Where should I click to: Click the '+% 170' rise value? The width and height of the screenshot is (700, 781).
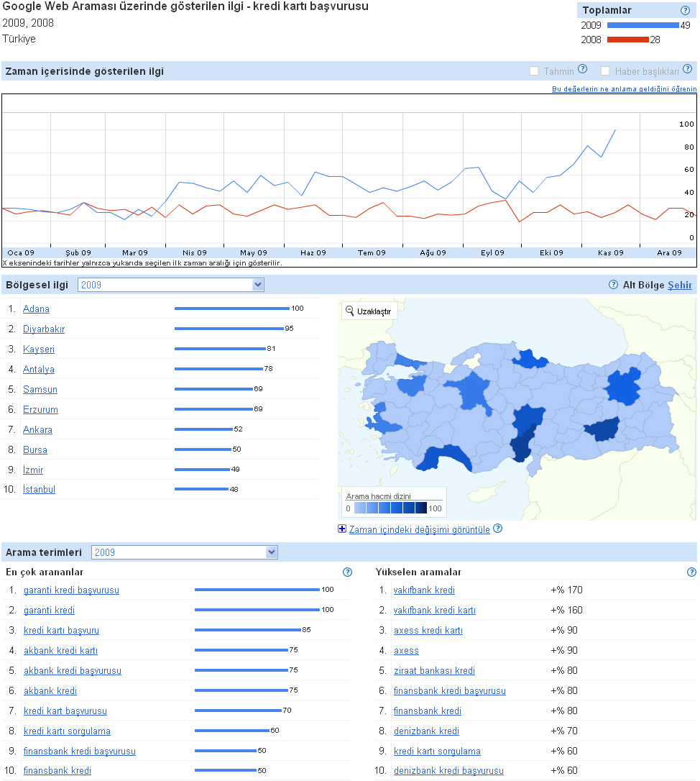coord(566,590)
